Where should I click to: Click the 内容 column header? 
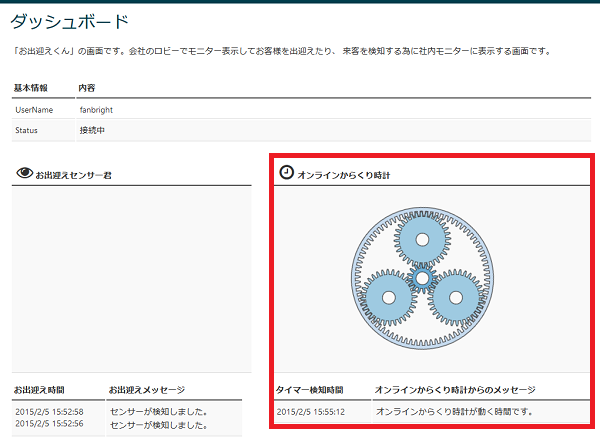(x=87, y=88)
